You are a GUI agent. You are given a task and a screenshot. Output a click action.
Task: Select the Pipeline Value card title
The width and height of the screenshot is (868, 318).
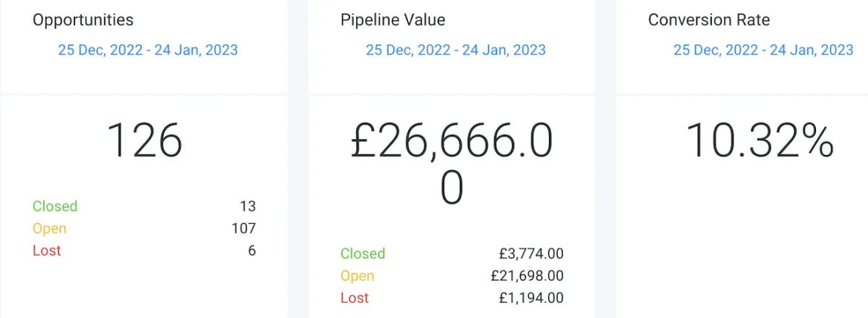click(x=393, y=20)
